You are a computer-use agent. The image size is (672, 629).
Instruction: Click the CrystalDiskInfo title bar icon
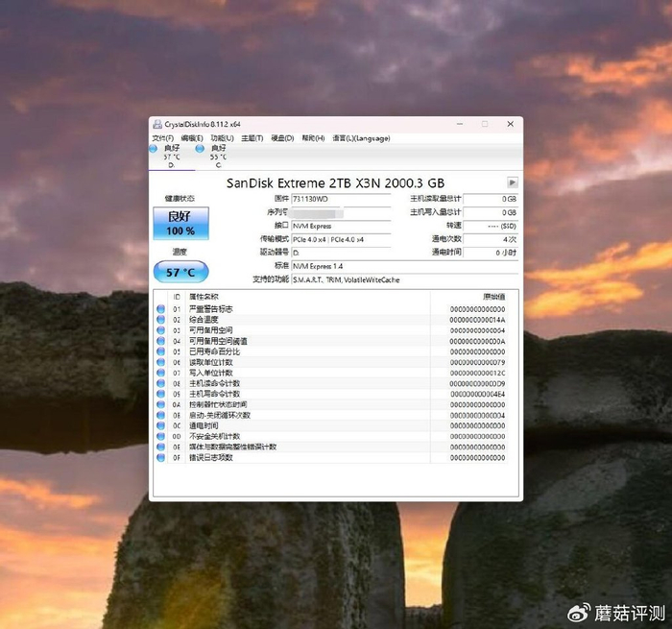pyautogui.click(x=157, y=124)
